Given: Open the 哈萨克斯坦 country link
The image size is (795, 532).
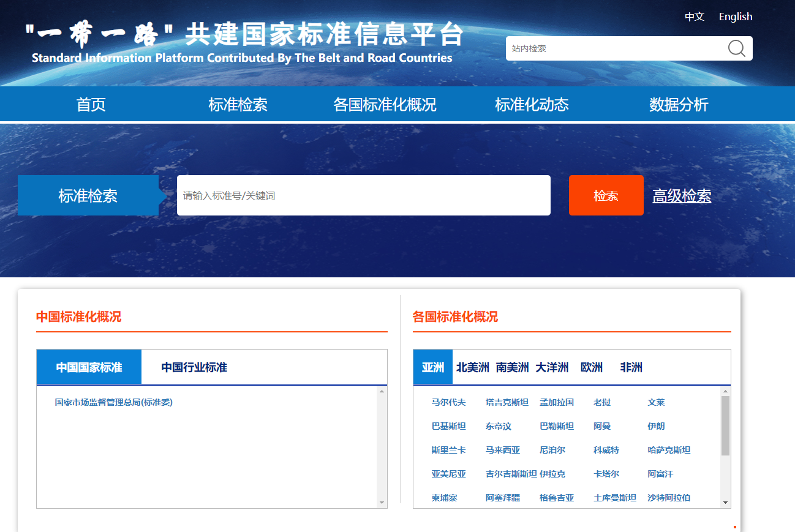Looking at the screenshot, I should 669,450.
